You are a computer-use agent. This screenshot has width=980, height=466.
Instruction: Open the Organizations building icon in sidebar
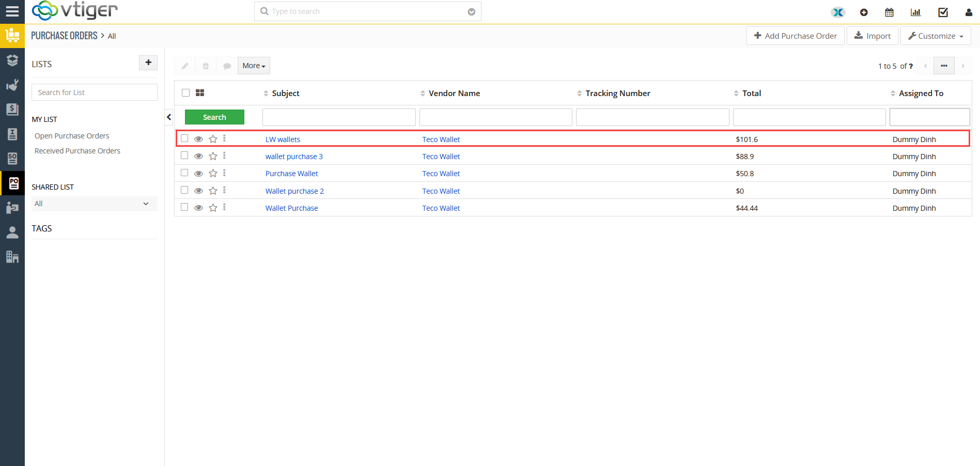pyautogui.click(x=12, y=257)
